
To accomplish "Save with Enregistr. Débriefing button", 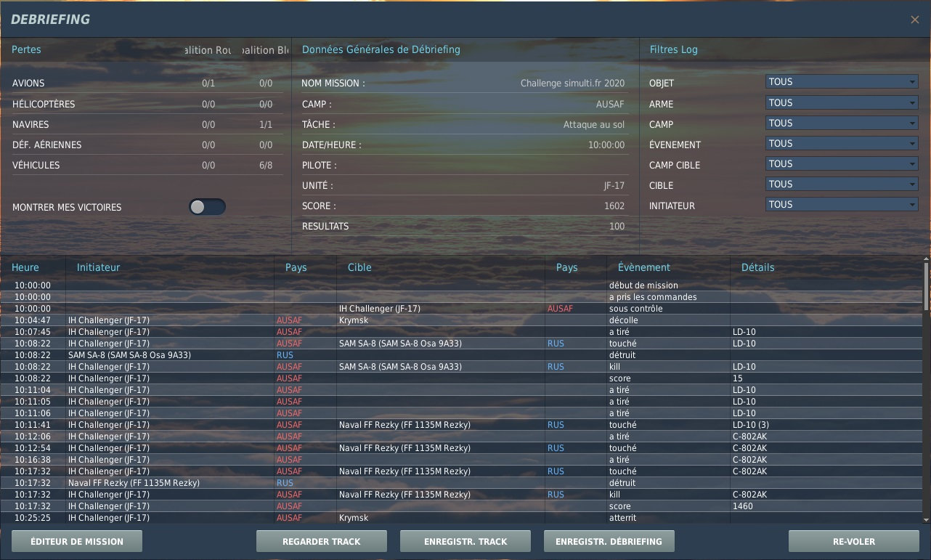I will 609,541.
